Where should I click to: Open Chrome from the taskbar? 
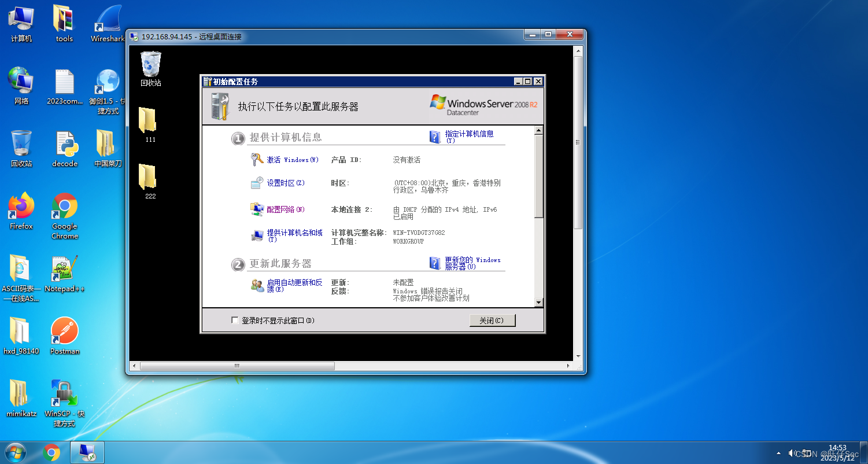tap(51, 452)
